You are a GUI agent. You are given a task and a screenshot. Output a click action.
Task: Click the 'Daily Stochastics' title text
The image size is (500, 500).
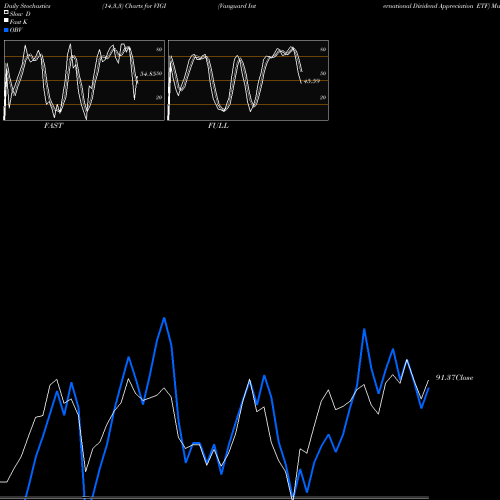27,6
